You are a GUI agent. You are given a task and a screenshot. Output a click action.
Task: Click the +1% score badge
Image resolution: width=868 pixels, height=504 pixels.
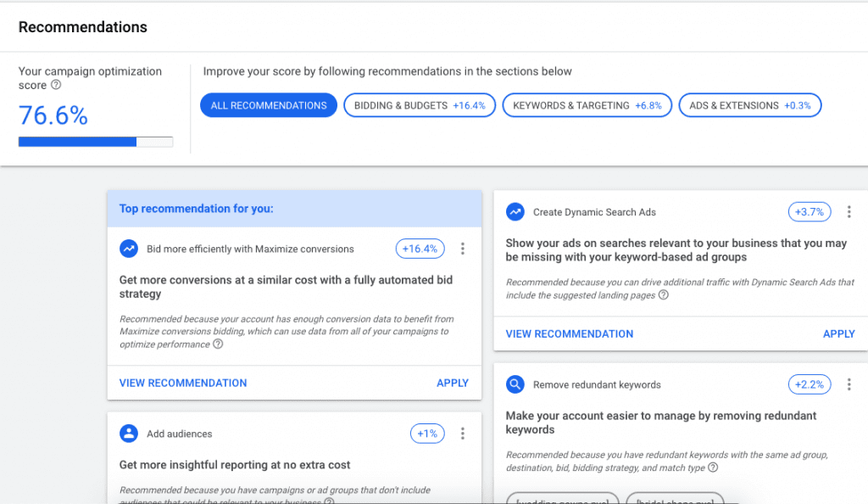coord(427,433)
